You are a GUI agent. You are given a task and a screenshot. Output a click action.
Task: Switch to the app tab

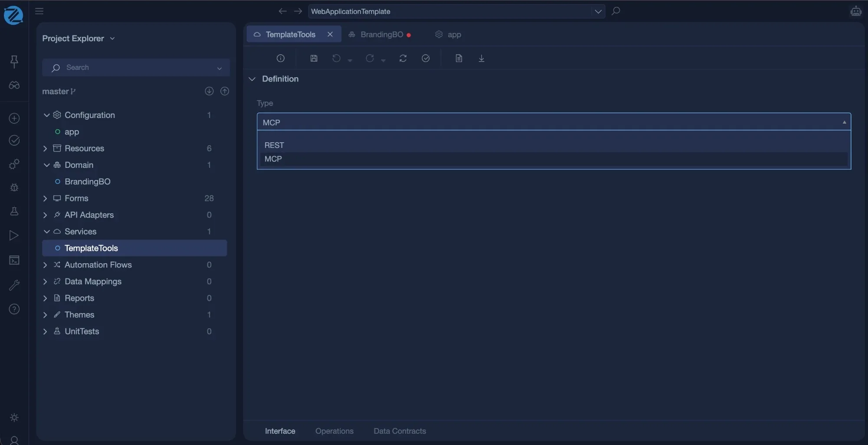449,34
